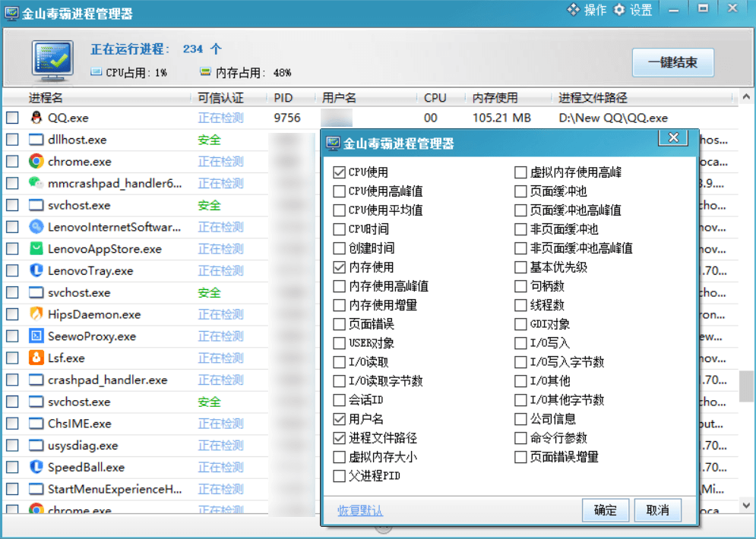756x539 pixels.
Task: Minimize the process manager window
Action: 674,10
